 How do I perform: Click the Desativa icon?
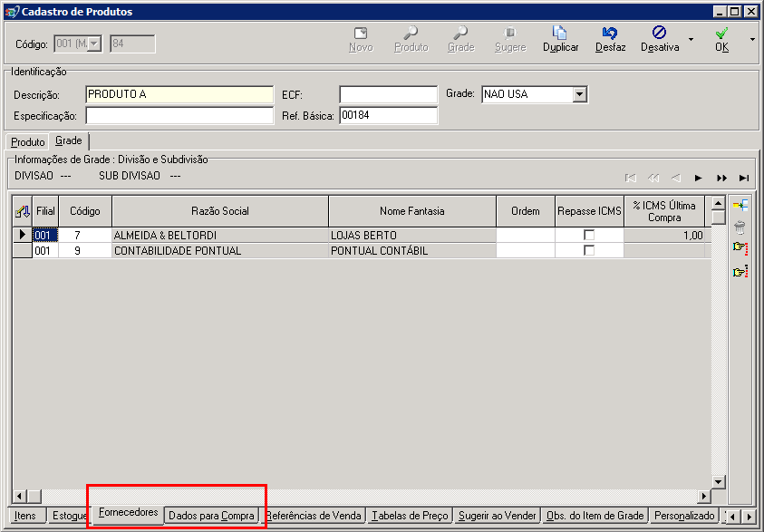659,33
